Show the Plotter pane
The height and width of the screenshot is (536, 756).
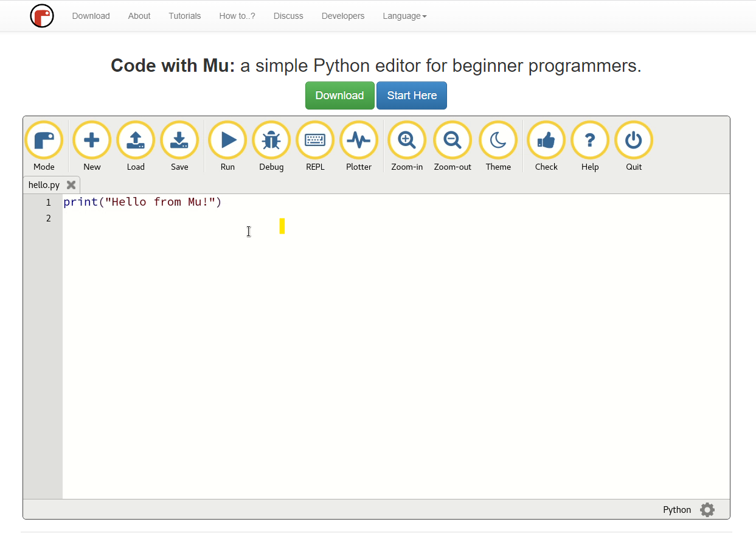(x=359, y=141)
